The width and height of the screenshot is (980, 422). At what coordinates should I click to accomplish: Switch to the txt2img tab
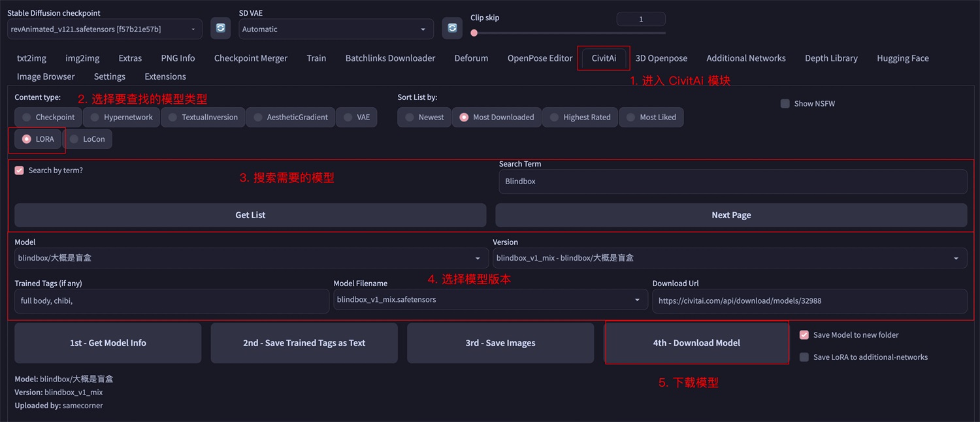[31, 58]
